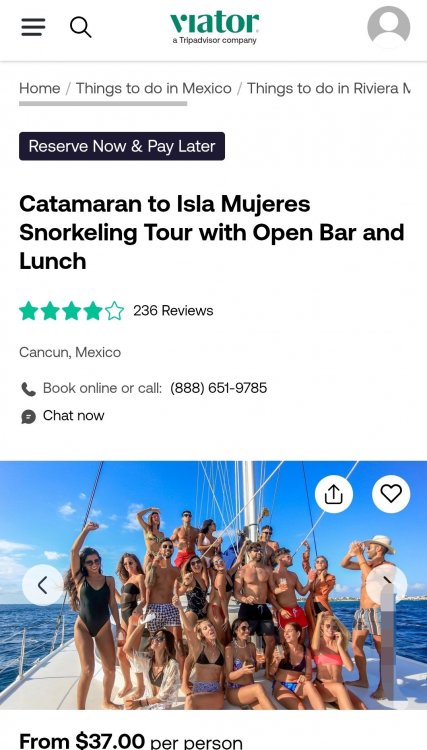Tap the chat bubble icon
427x750 pixels.
[28, 417]
